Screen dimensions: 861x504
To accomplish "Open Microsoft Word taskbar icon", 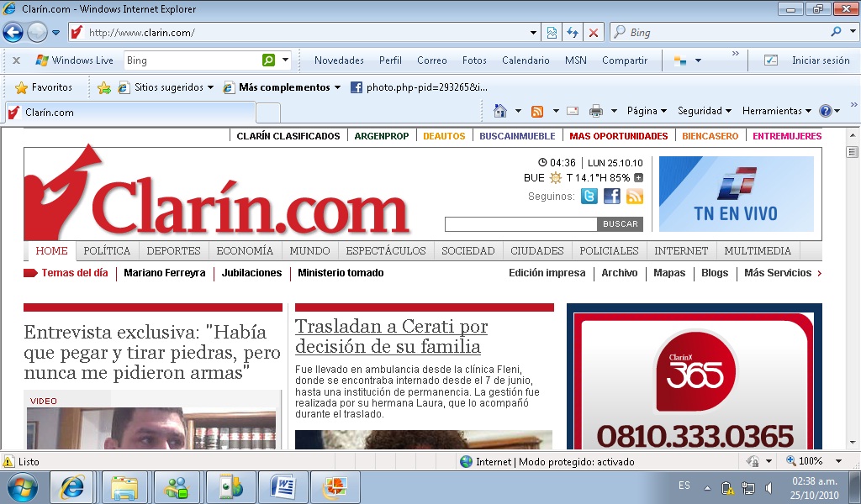I will coord(283,487).
